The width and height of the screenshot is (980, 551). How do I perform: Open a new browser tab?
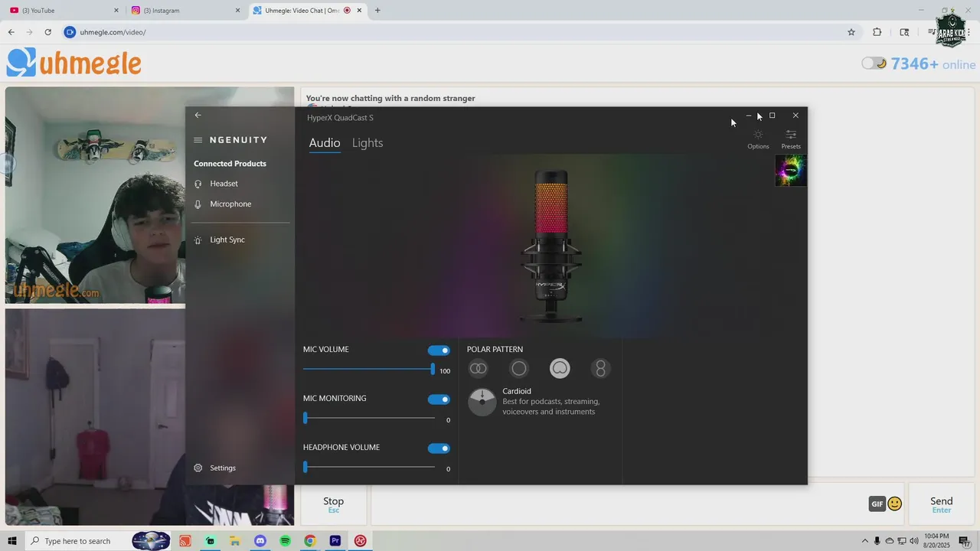(377, 11)
